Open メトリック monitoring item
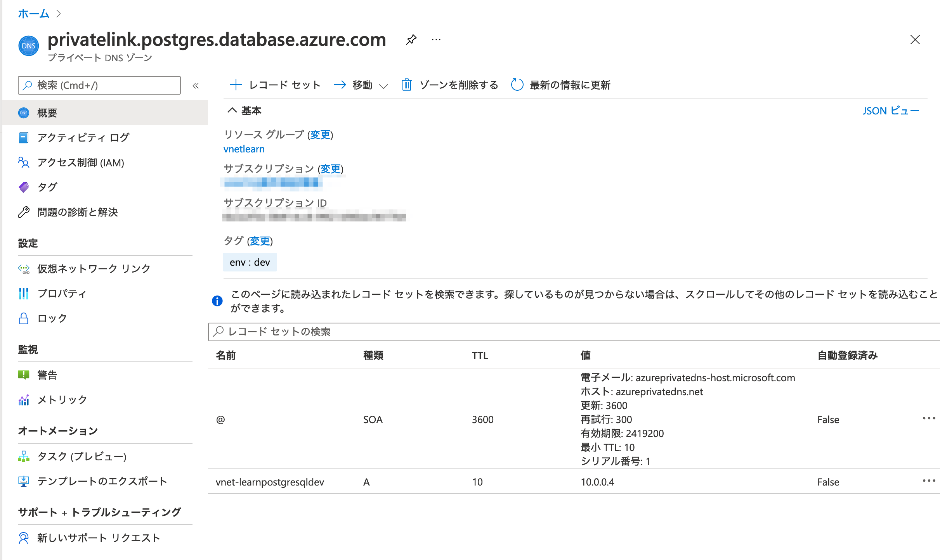Viewport: 940px width, 560px height. point(62,400)
